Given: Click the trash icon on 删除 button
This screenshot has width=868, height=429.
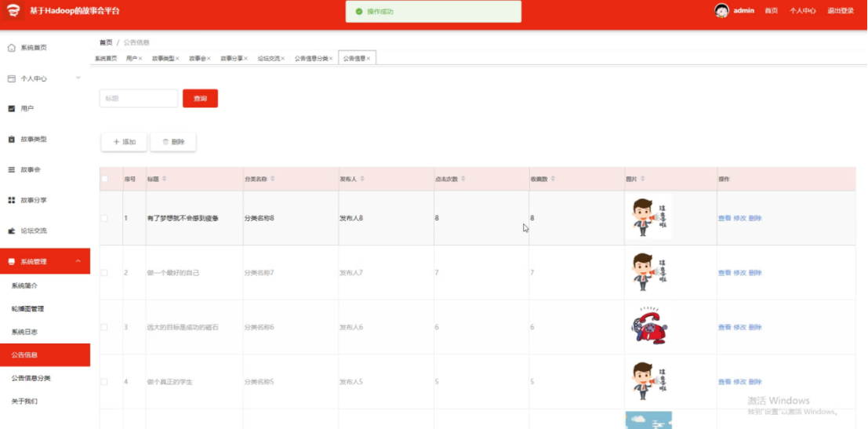Looking at the screenshot, I should pos(165,142).
